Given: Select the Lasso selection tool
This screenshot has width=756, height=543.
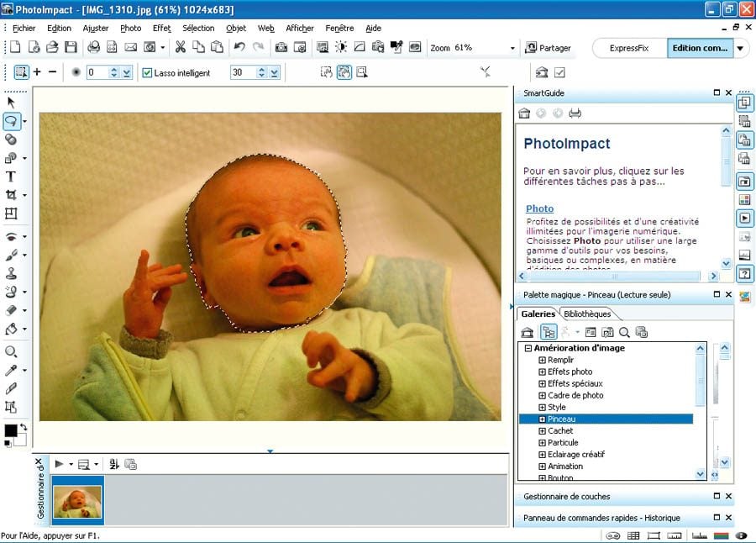Looking at the screenshot, I should click(11, 121).
